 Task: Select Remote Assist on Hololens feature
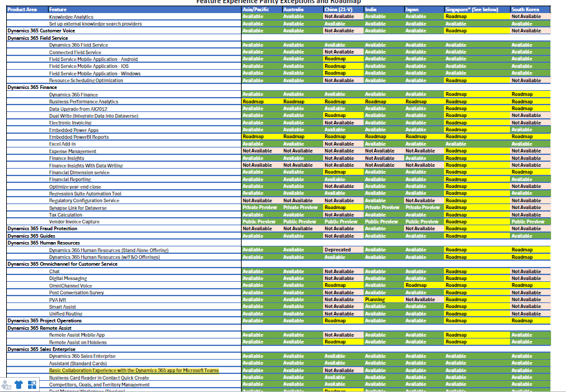pyautogui.click(x=78, y=342)
